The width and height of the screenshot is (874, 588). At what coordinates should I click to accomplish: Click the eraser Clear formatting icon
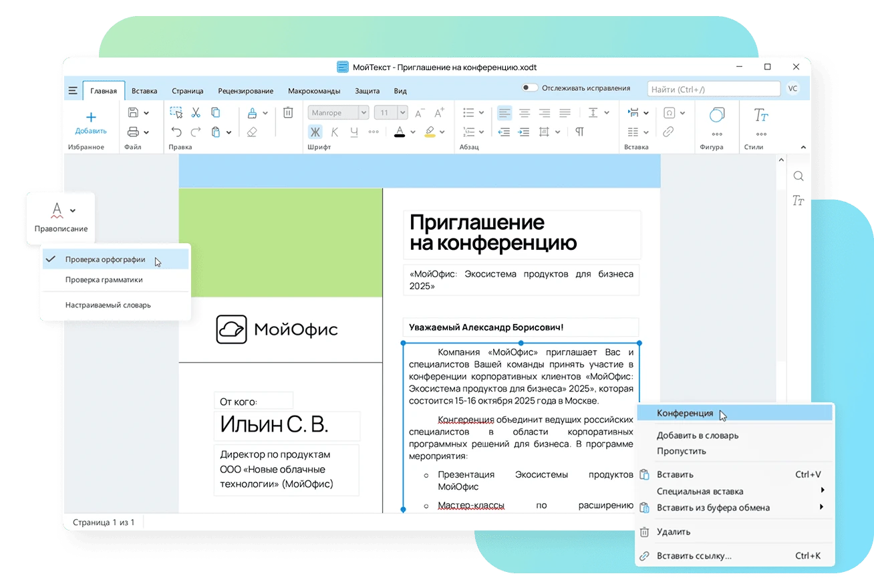[x=252, y=132]
